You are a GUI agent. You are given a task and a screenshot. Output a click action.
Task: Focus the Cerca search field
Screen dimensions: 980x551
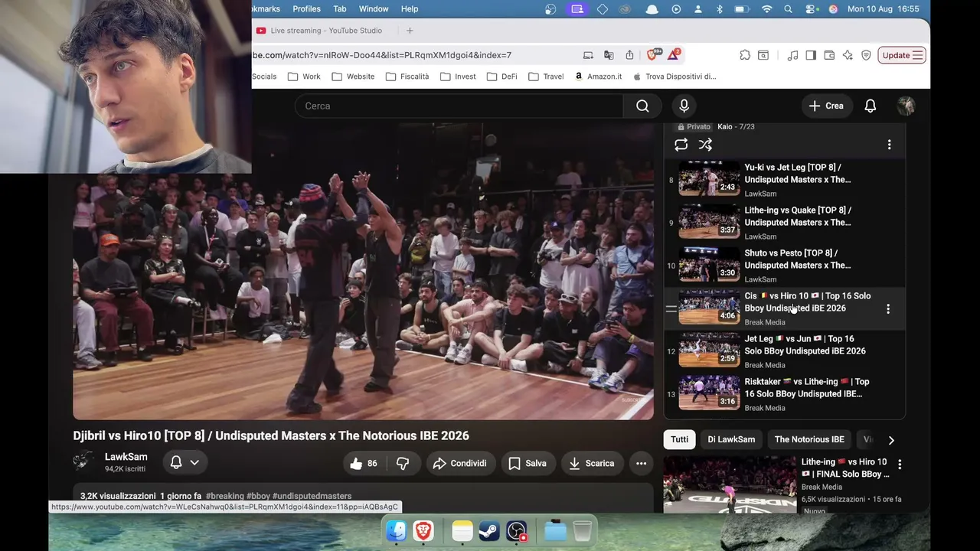click(x=459, y=106)
